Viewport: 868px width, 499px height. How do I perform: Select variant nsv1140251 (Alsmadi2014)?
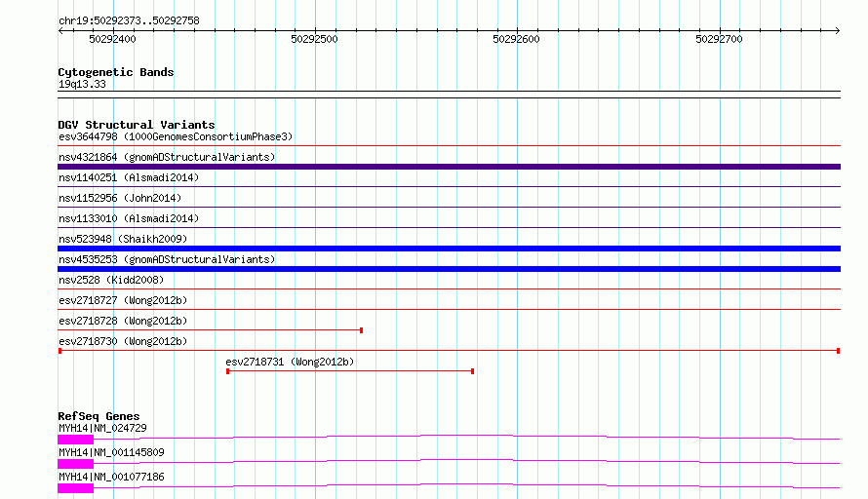click(129, 177)
